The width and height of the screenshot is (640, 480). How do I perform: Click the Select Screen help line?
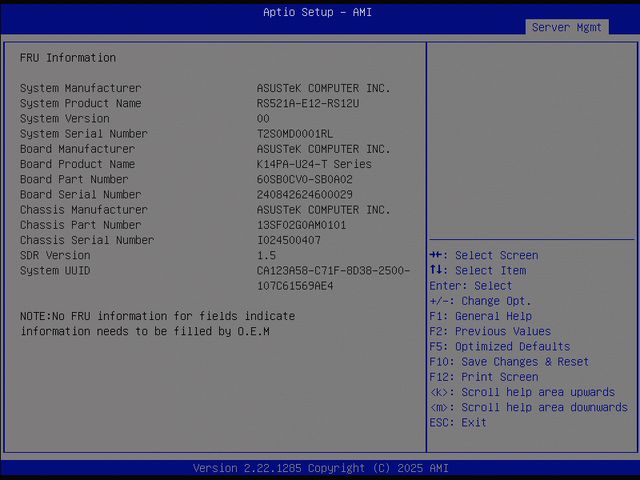coord(484,255)
